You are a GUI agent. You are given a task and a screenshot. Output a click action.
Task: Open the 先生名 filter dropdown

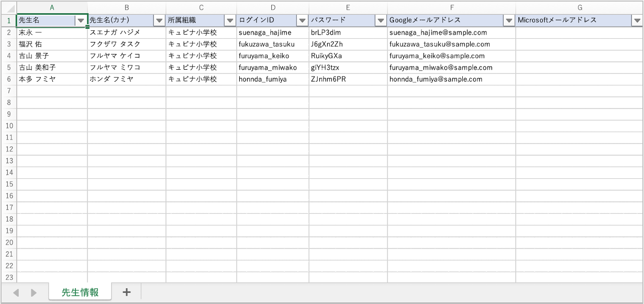pyautogui.click(x=81, y=20)
